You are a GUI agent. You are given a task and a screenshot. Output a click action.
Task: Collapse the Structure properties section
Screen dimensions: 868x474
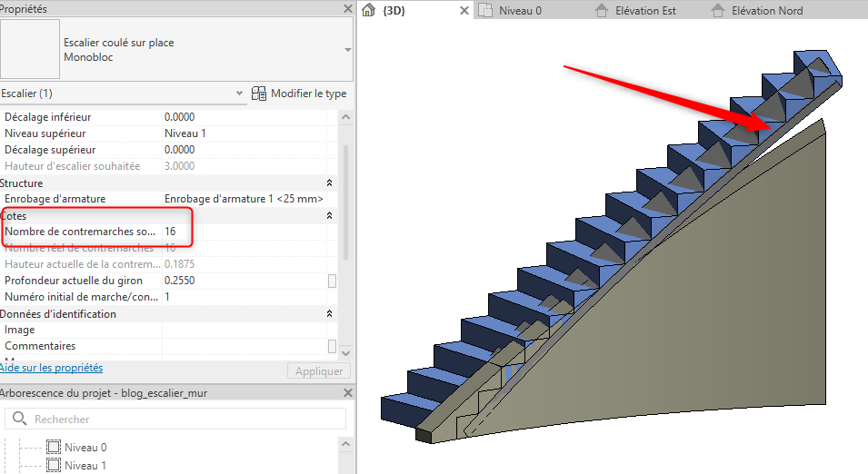click(329, 183)
